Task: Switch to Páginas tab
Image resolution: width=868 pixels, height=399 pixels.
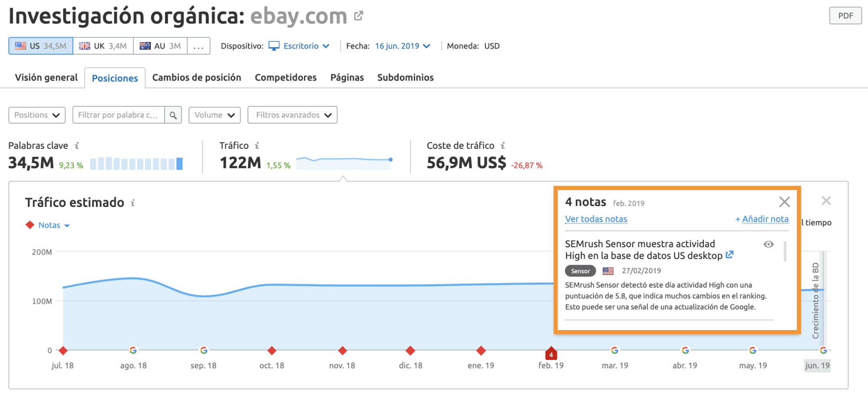Action: [x=347, y=78]
